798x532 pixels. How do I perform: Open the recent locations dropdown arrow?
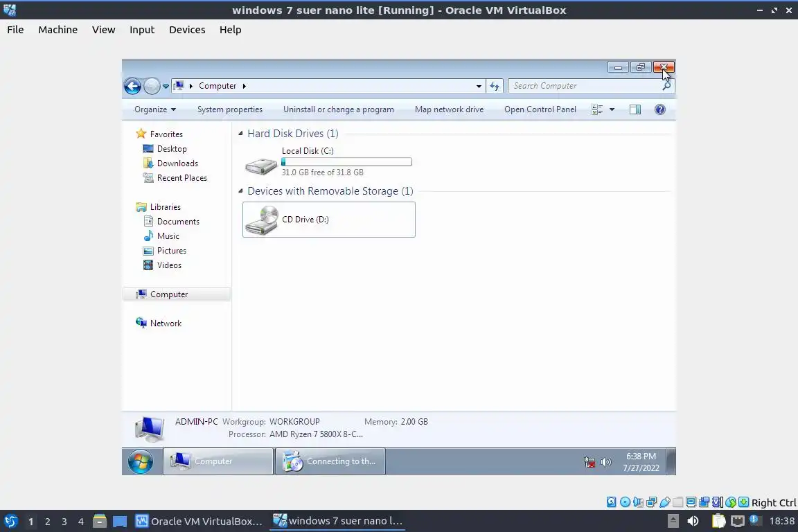(x=166, y=87)
